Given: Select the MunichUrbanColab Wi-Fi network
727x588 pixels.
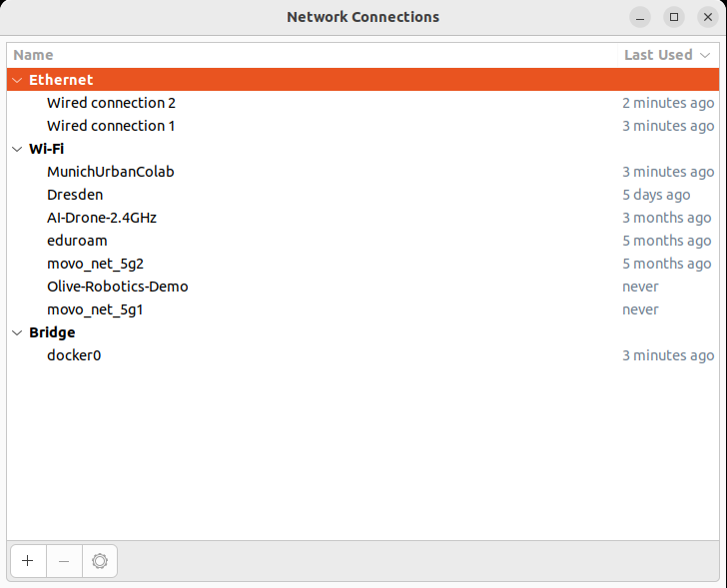Looking at the screenshot, I should coord(110,172).
